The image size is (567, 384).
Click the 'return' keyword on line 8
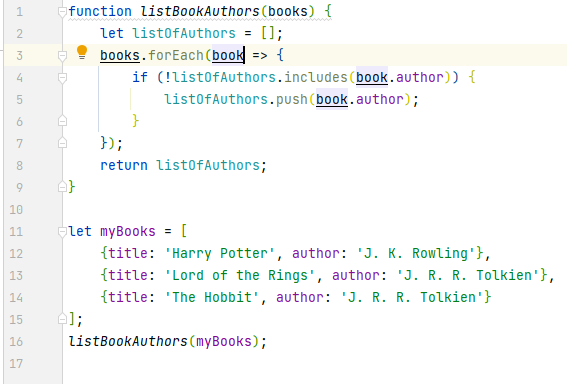(124, 165)
